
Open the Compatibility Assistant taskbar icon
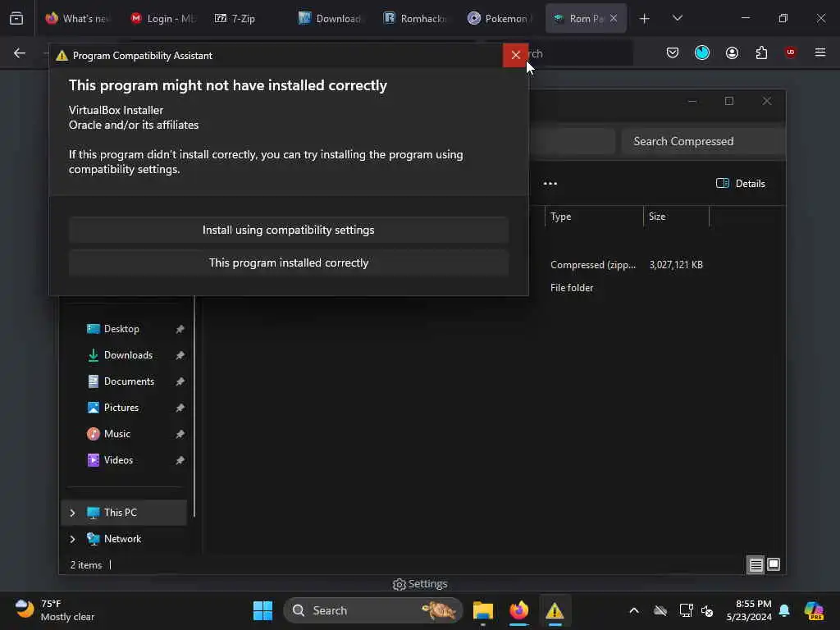[x=555, y=610]
